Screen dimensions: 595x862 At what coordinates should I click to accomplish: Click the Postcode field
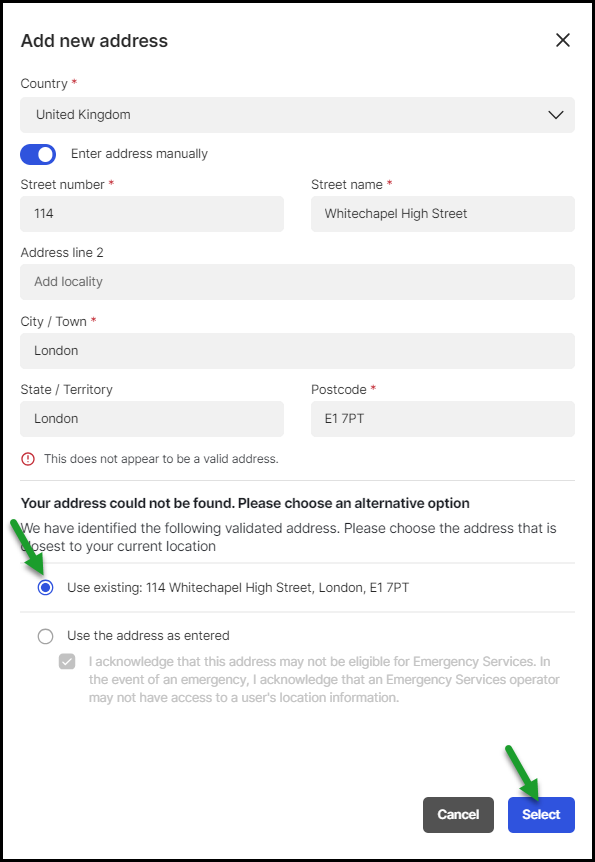[x=443, y=419]
